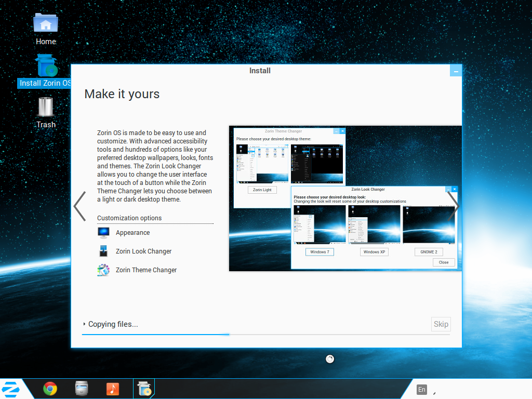Click the Make it yours heading
532x399 pixels.
point(122,94)
